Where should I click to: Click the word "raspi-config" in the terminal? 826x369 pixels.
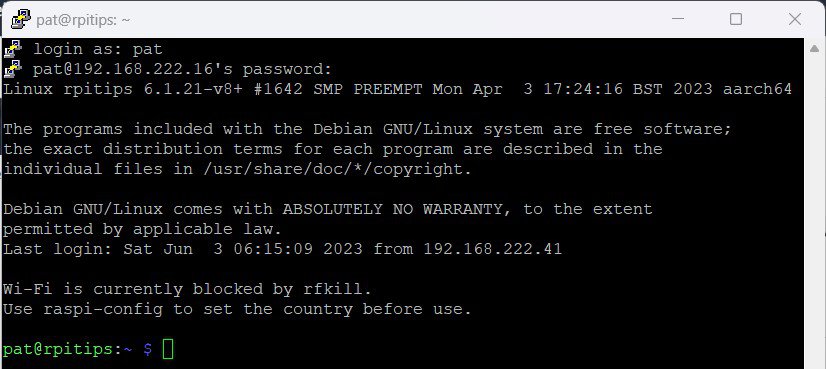tap(103, 309)
